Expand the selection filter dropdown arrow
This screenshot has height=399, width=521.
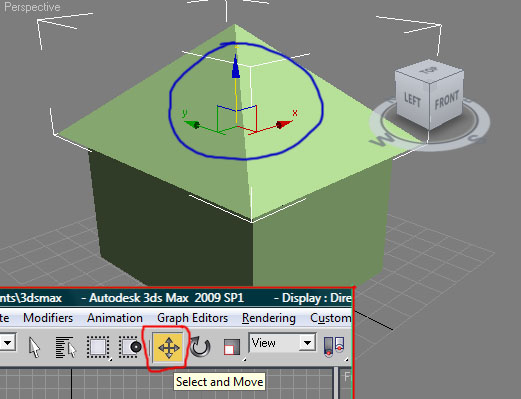[x=7, y=342]
